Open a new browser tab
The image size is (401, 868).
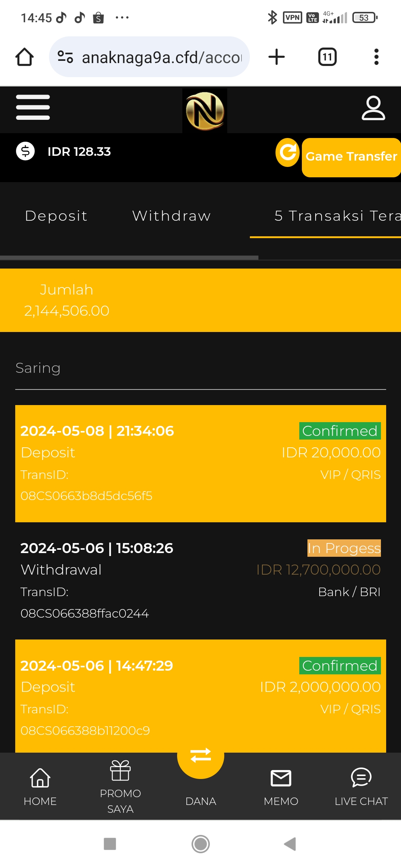[276, 57]
